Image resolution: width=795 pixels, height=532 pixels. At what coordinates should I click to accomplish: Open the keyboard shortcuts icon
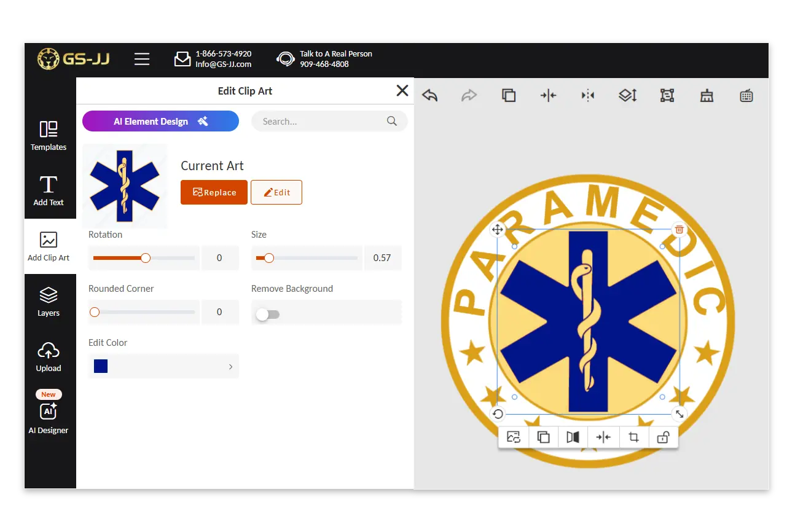pos(746,95)
